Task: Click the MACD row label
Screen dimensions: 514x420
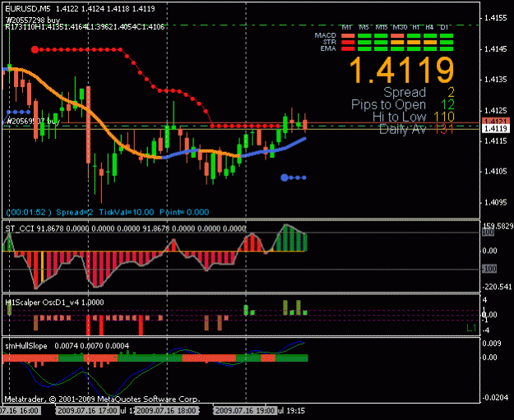Action: (x=325, y=35)
